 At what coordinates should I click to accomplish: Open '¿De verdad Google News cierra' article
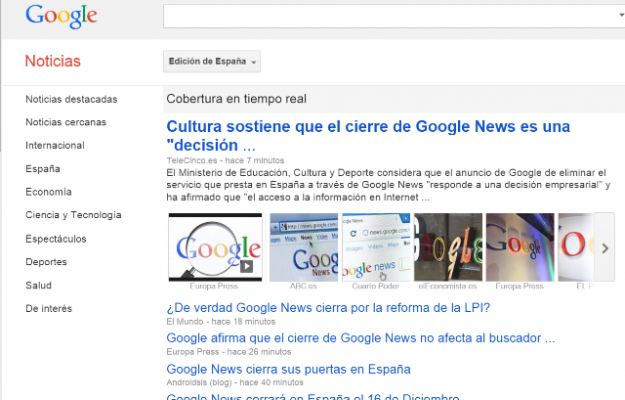tap(328, 308)
